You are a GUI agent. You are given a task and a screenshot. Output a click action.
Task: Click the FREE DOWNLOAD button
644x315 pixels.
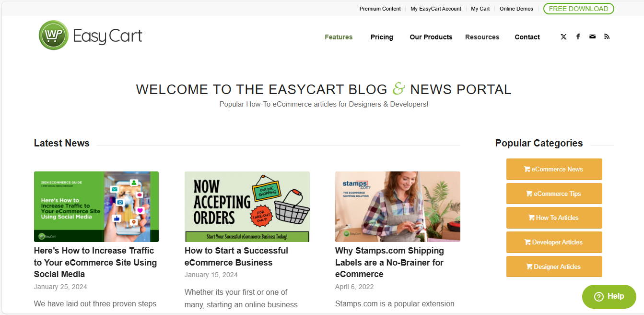click(578, 9)
